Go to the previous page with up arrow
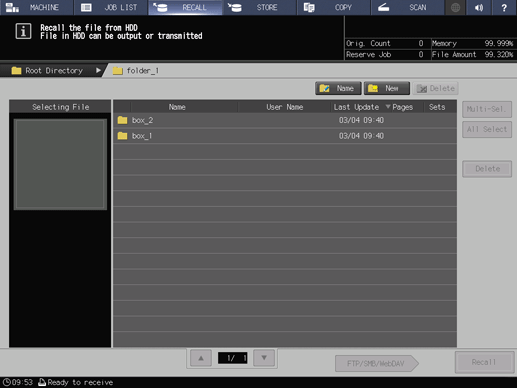The image size is (517, 388). 201,358
